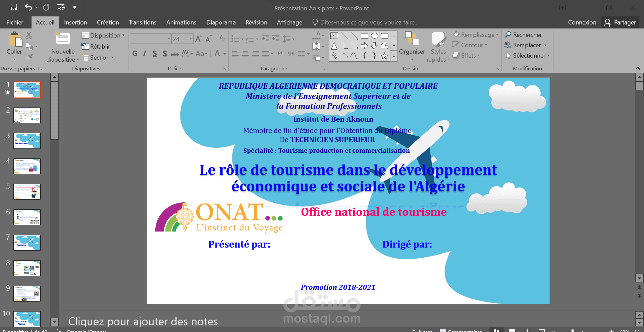Toggle bold (G) formatting

[x=135, y=54]
